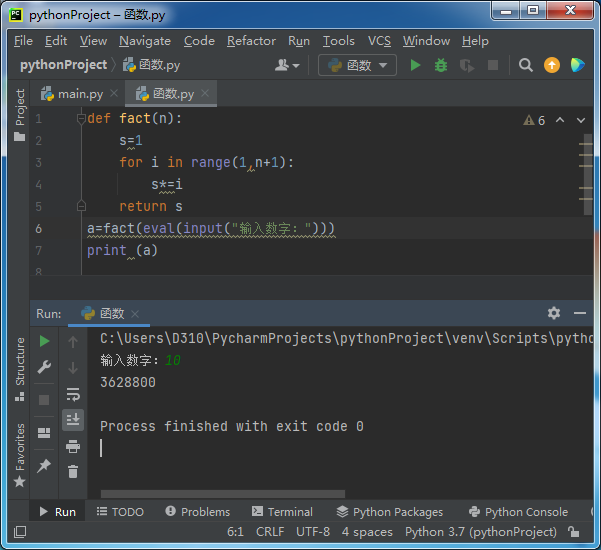Open the Navigate menu

[145, 41]
